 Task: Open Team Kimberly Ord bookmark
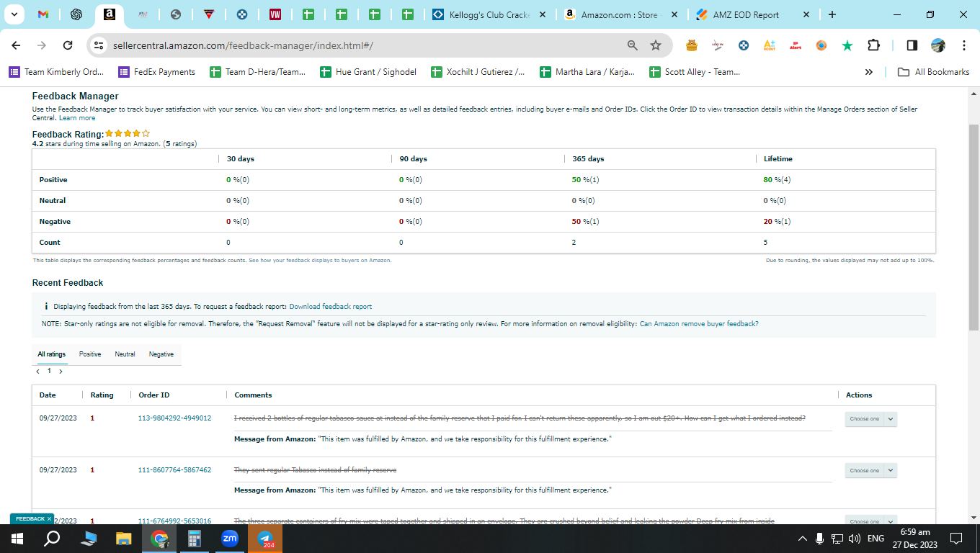(56, 72)
